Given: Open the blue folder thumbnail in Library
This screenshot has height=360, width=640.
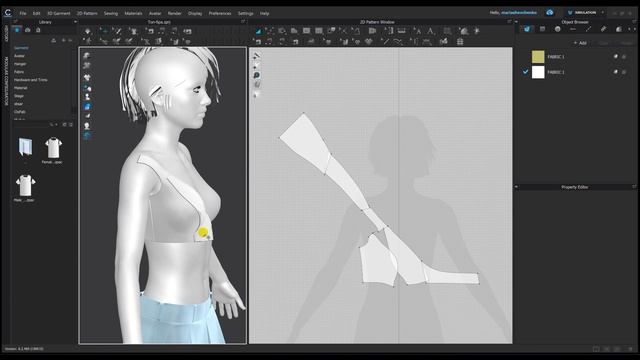Looking at the screenshot, I should coord(25,147).
